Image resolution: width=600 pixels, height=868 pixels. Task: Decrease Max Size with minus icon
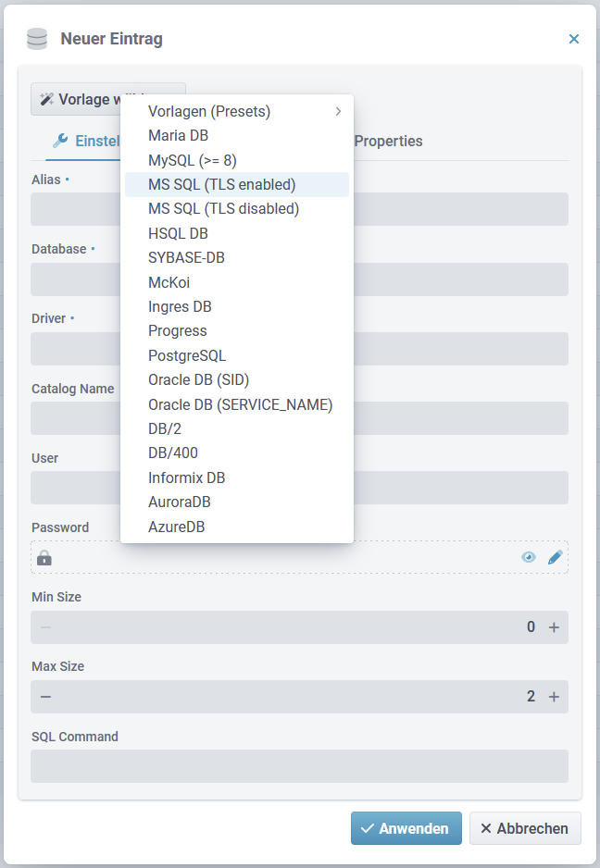pyautogui.click(x=45, y=697)
